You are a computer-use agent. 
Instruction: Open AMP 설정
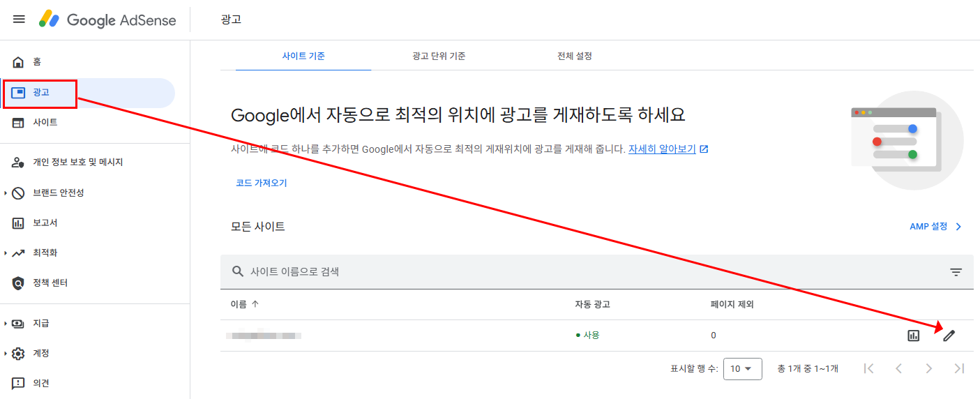[x=928, y=227]
